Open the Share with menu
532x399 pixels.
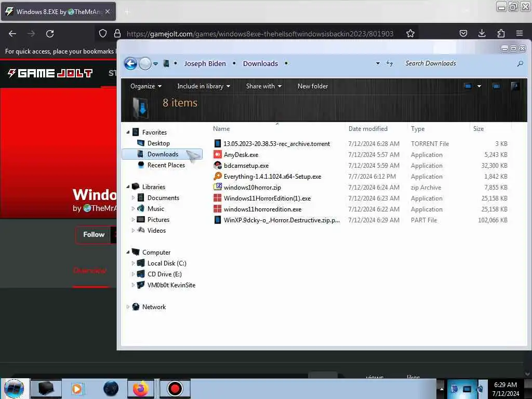pyautogui.click(x=263, y=86)
